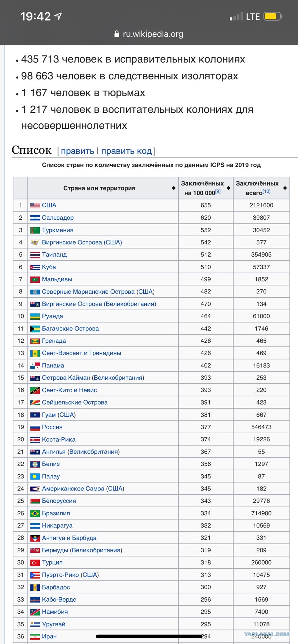Sort table by country name column arrows
The width and height of the screenshot is (298, 644).
coord(174,188)
